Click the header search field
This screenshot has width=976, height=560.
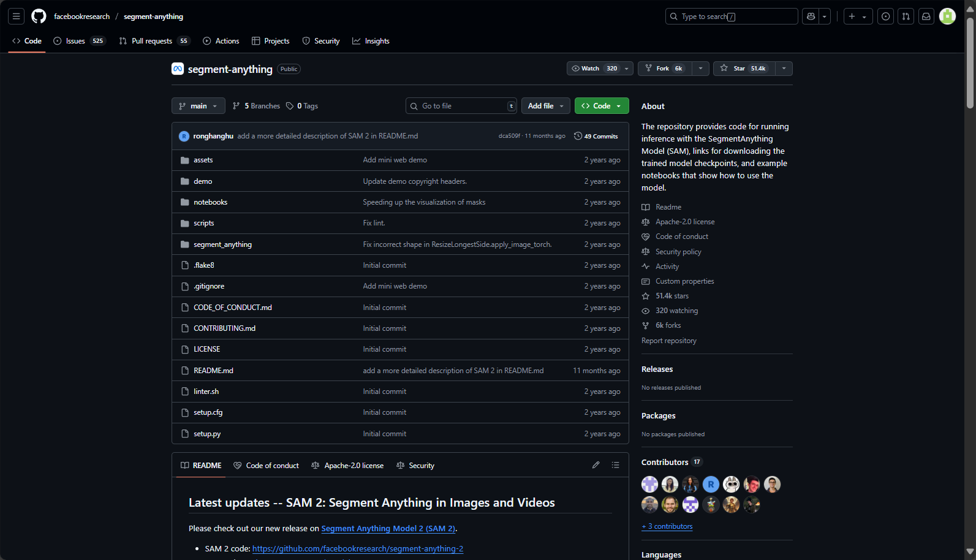click(x=732, y=17)
